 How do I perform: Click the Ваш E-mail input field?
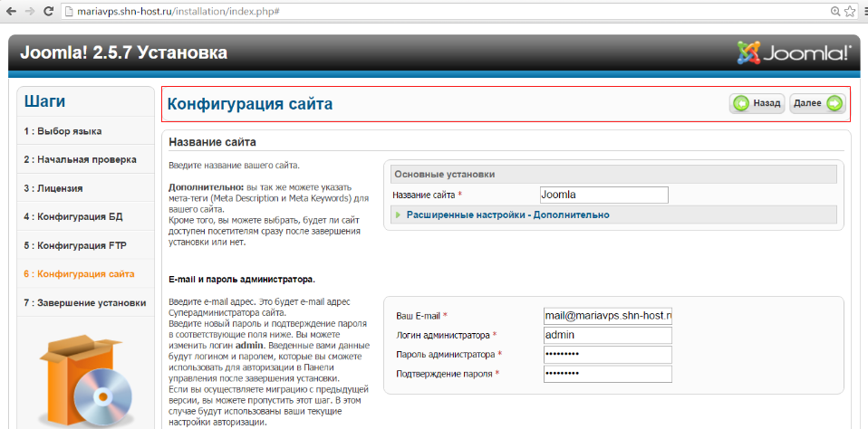pyautogui.click(x=608, y=316)
